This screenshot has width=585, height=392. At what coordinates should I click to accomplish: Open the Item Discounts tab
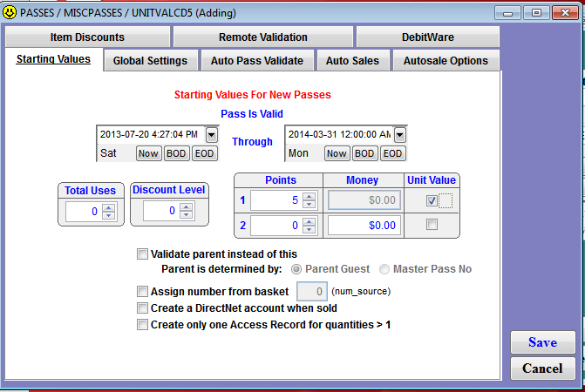point(87,37)
